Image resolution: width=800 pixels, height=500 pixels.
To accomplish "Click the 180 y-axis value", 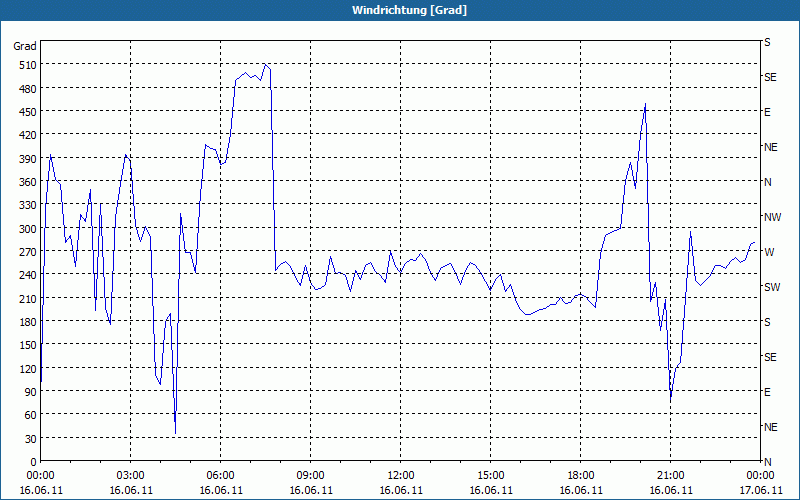I will tap(28, 322).
